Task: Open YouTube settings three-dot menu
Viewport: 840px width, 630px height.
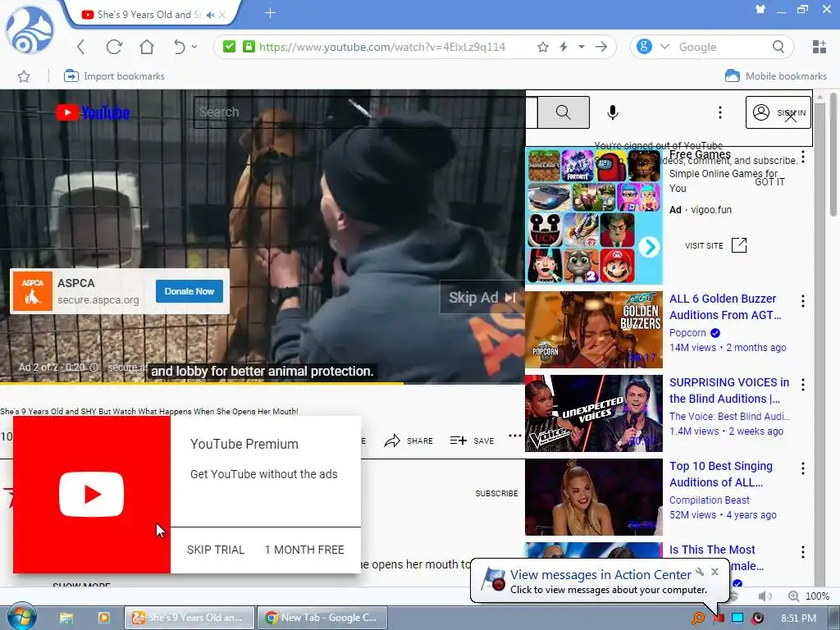Action: (720, 112)
